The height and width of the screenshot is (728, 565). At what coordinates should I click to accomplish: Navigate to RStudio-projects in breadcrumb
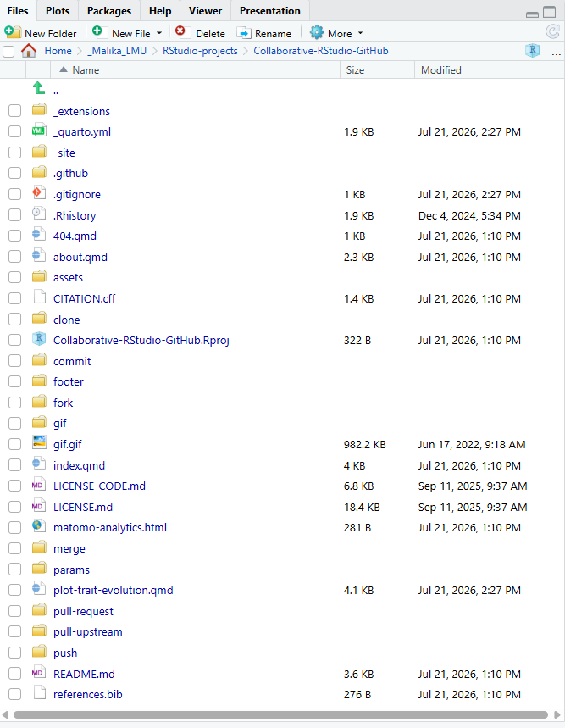[x=200, y=51]
